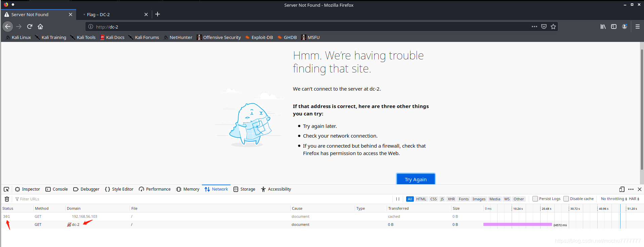
Task: Open the HAR export dropdown
Action: click(634, 199)
